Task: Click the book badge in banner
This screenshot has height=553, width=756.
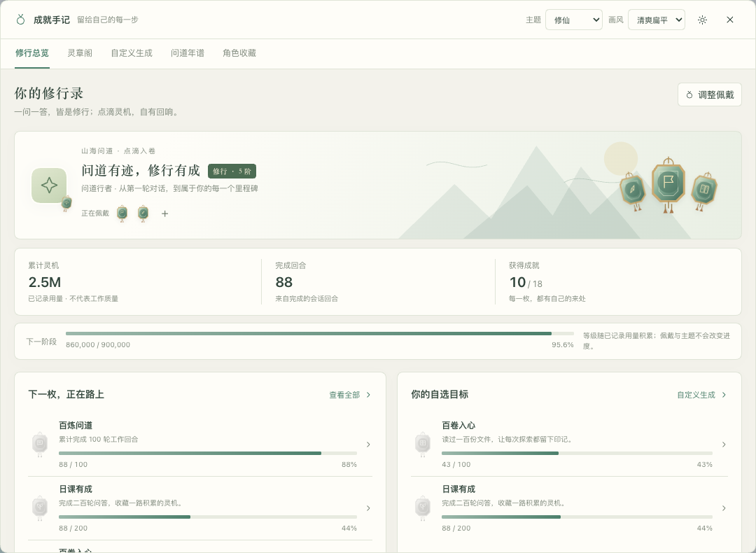Action: [704, 191]
